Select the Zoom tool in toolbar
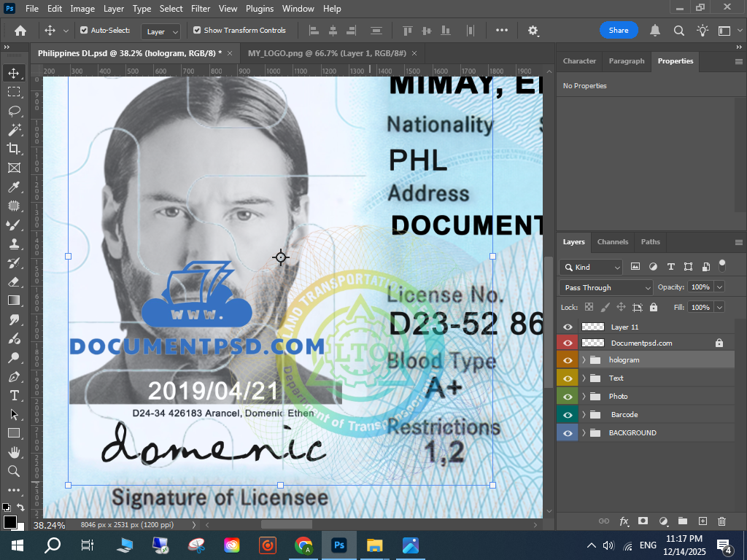The image size is (747, 560). (14, 471)
